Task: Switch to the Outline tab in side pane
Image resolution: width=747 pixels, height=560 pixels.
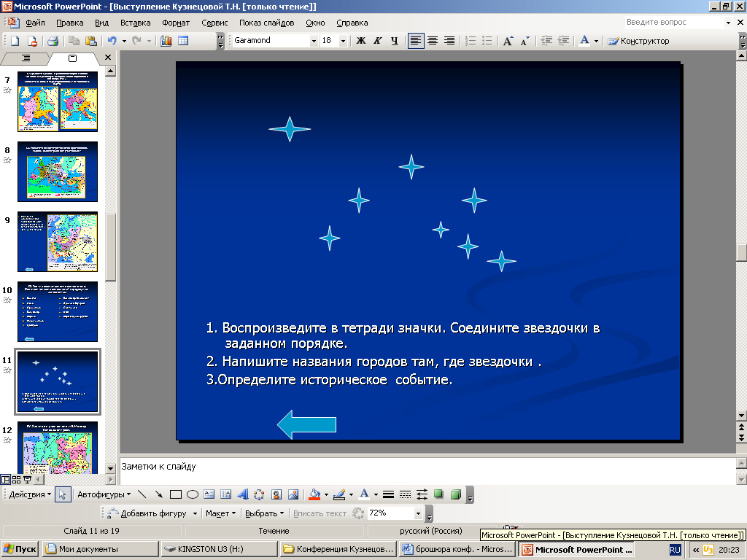Action: point(26,58)
